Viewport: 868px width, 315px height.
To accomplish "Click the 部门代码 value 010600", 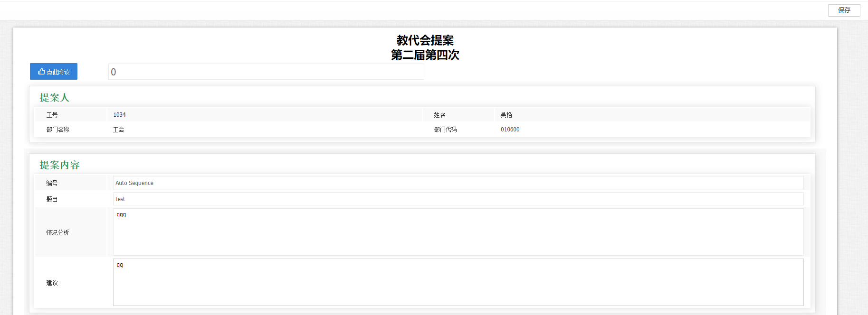I will coord(510,130).
